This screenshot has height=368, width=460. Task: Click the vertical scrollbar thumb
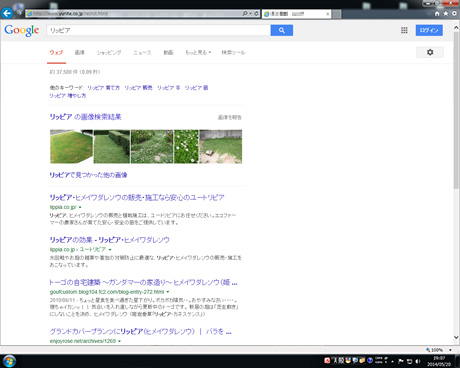tap(456, 111)
